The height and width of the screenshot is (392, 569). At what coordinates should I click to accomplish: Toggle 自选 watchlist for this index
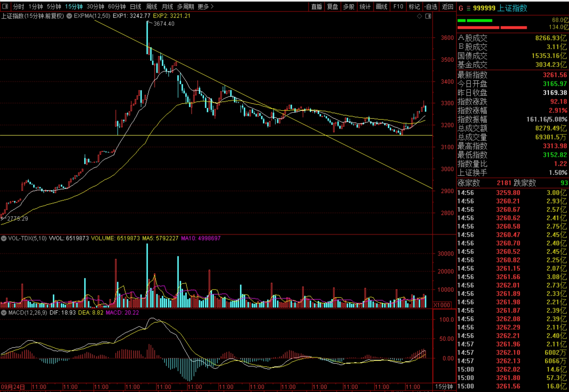click(x=431, y=7)
